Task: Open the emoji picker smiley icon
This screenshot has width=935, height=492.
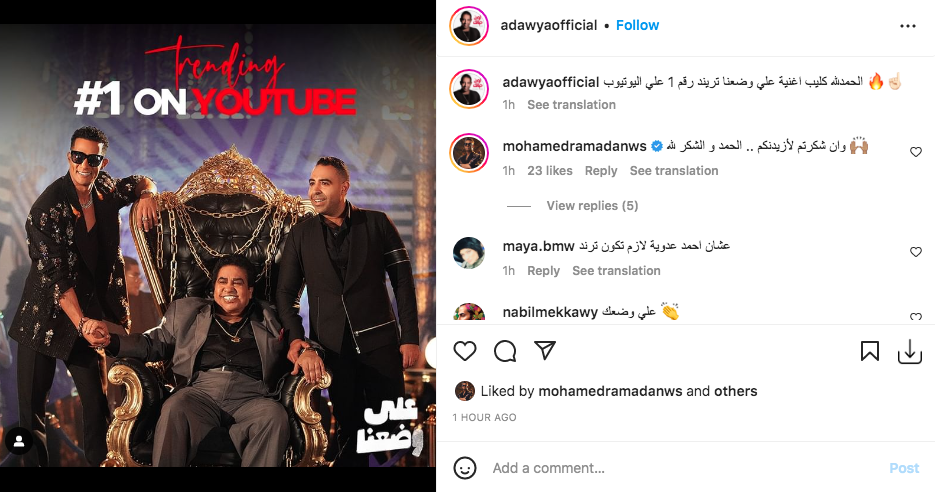Action: click(x=465, y=468)
